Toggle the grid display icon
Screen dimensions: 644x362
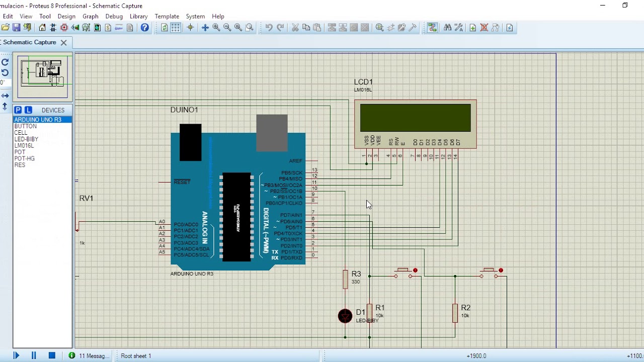(x=176, y=28)
